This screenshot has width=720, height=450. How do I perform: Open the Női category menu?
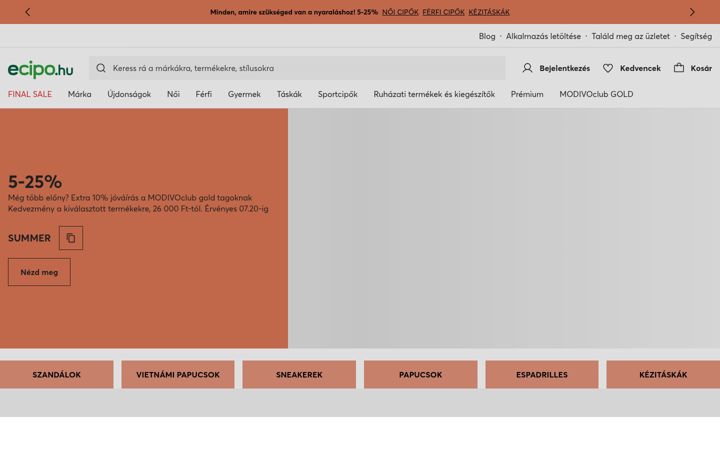173,94
